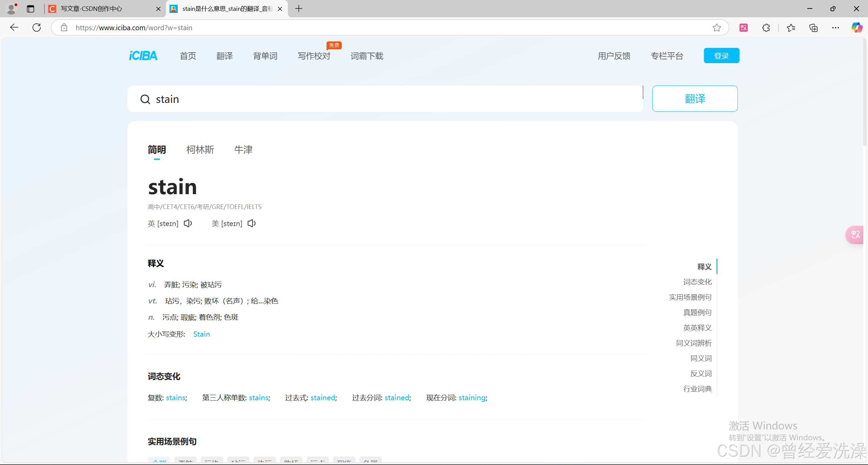Open the favorites list button

click(791, 28)
